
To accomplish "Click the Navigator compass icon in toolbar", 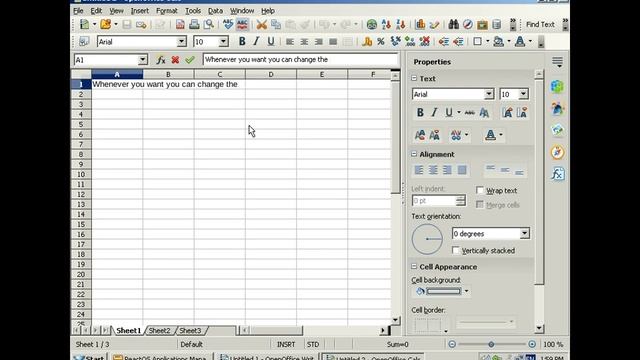I will (468, 24).
